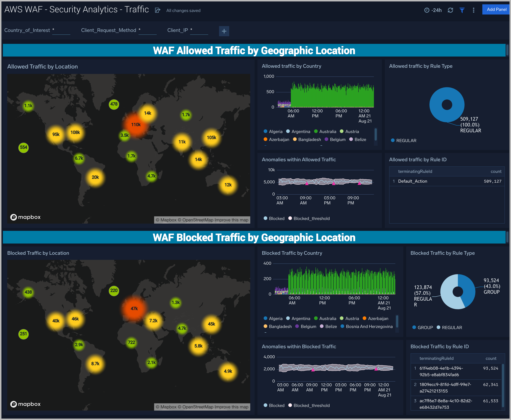Click the Mapbox logo on Allowed Traffic map
Viewport: 511px width, 420px height.
click(25, 217)
